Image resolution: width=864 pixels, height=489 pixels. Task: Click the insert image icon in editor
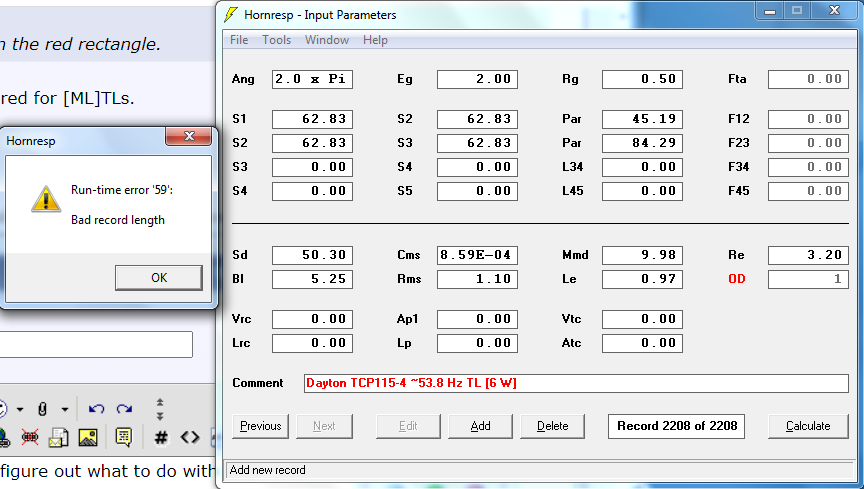88,438
